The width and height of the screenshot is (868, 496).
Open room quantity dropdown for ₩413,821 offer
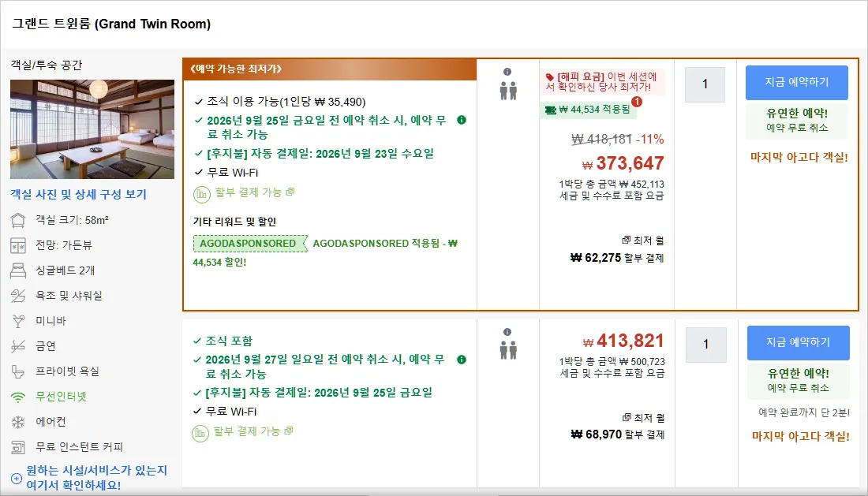click(x=705, y=345)
